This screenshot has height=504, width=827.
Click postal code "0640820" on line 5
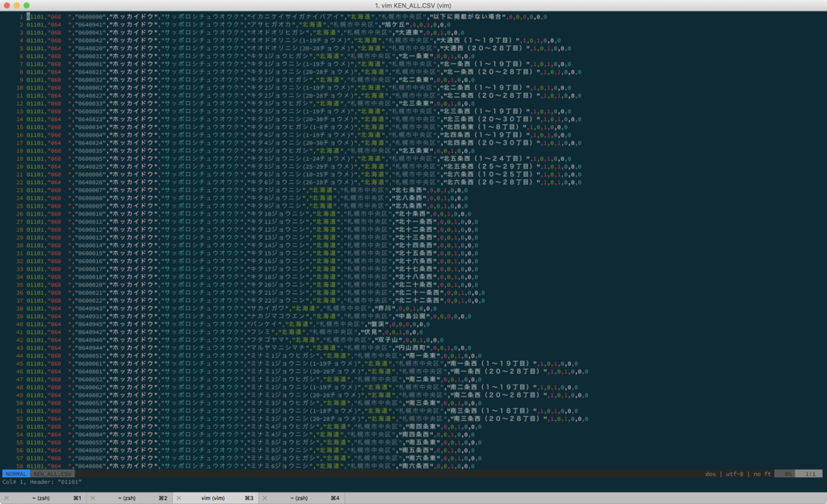[x=90, y=48]
